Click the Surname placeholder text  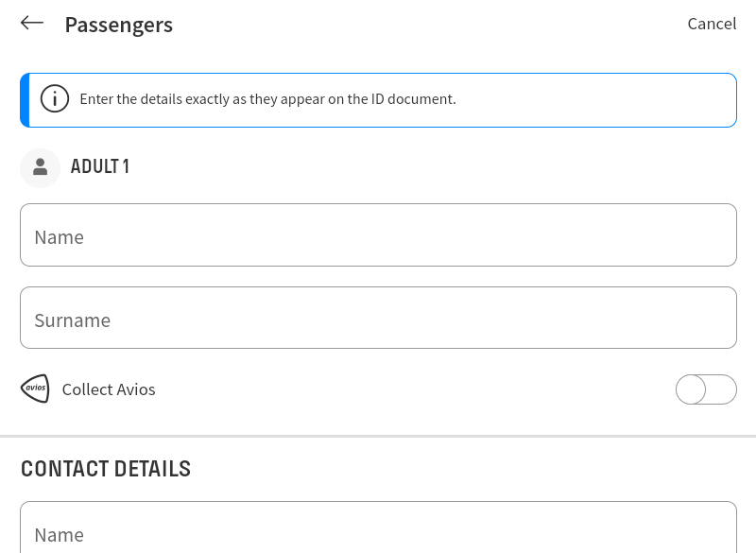pyautogui.click(x=73, y=320)
